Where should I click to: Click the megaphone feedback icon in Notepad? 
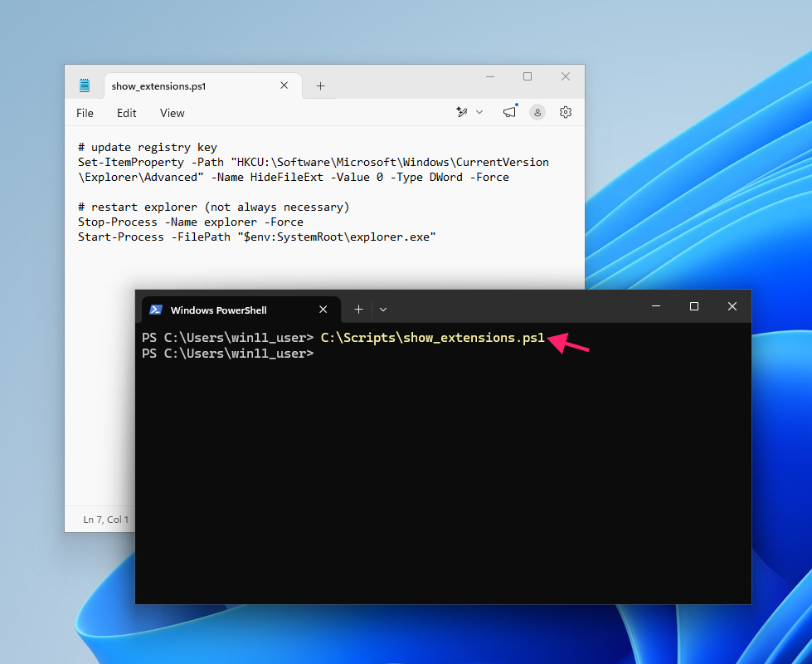(x=509, y=112)
